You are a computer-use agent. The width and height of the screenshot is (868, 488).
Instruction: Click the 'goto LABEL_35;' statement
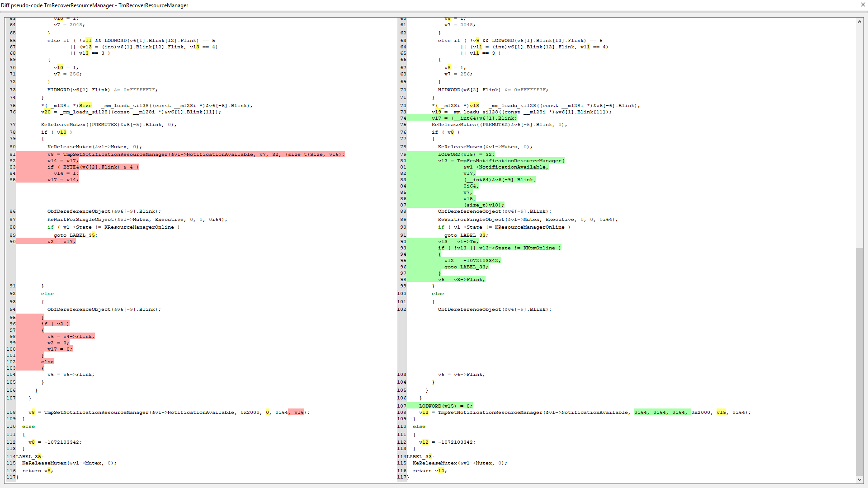pos(75,235)
